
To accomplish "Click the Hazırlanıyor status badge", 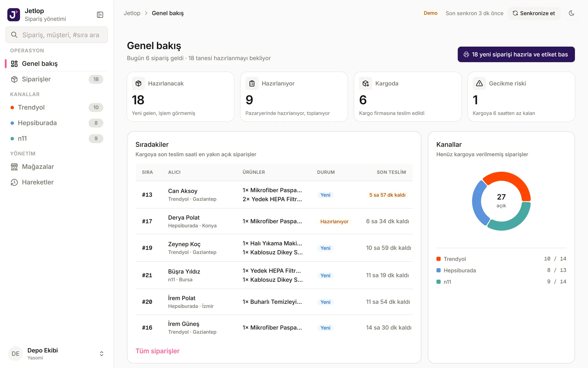I will coord(334,221).
